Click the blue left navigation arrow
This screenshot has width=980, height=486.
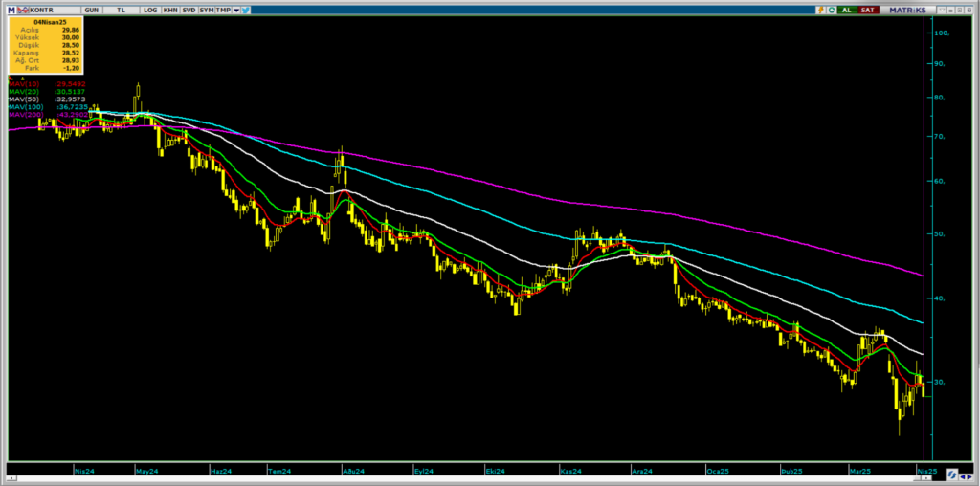(x=963, y=476)
